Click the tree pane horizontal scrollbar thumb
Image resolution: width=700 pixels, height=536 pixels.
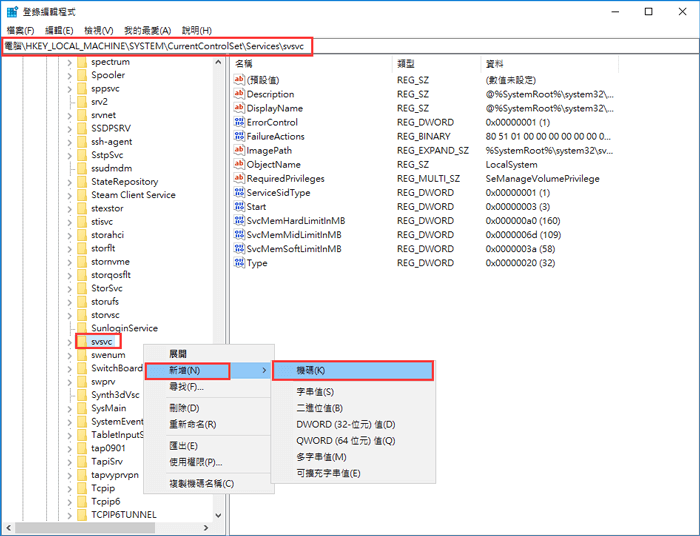click(x=85, y=528)
